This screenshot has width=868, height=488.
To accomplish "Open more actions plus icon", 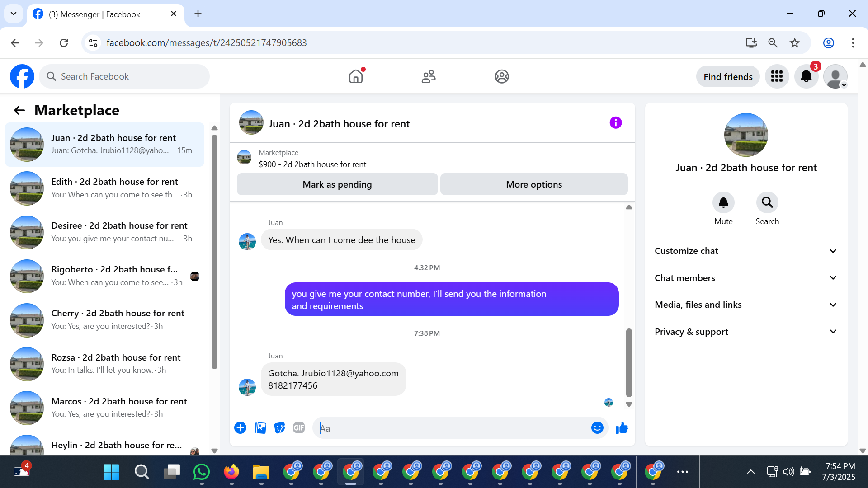I will (240, 428).
